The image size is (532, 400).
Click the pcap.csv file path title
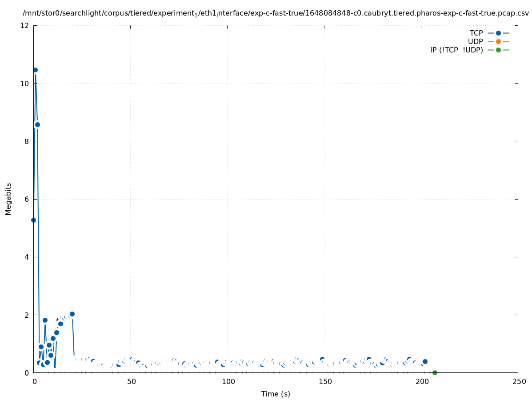click(276, 13)
